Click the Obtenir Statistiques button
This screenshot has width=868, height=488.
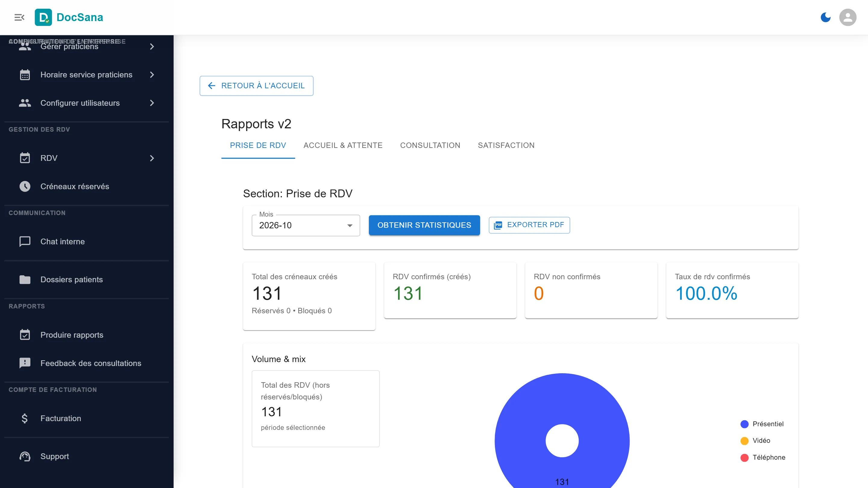coord(424,225)
